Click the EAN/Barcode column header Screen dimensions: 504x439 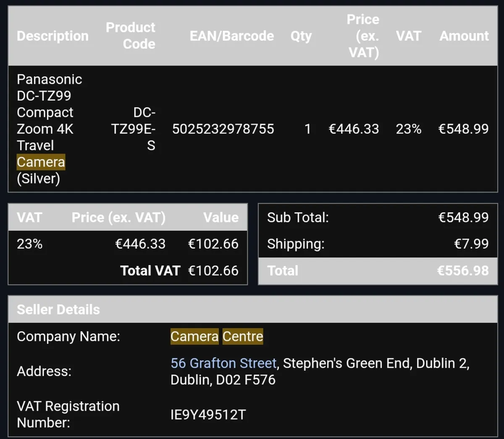click(x=231, y=36)
